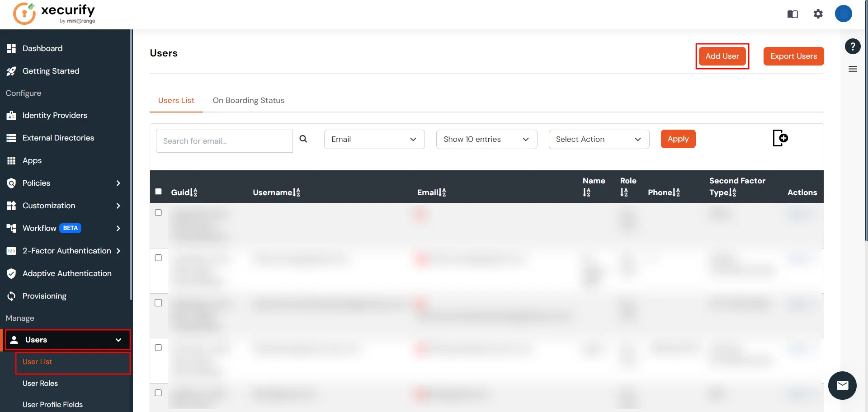Check the second user row checkbox
Image resolution: width=868 pixels, height=412 pixels.
coord(158,257)
